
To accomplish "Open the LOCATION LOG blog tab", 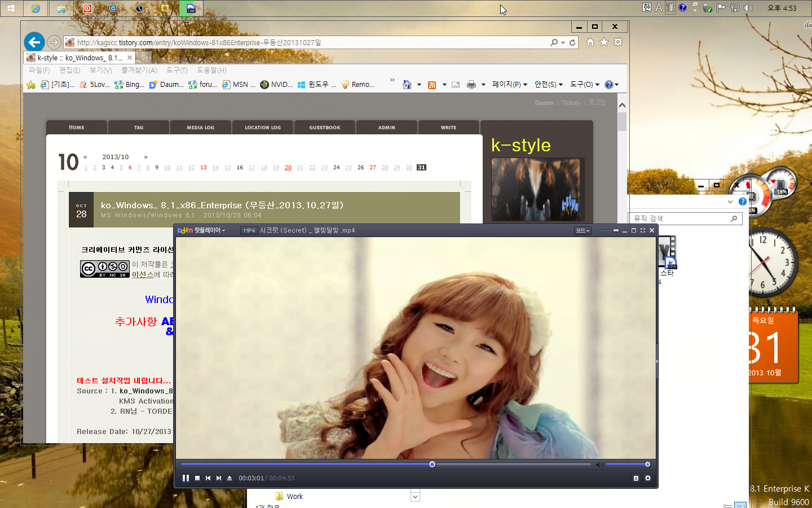I will (x=263, y=128).
